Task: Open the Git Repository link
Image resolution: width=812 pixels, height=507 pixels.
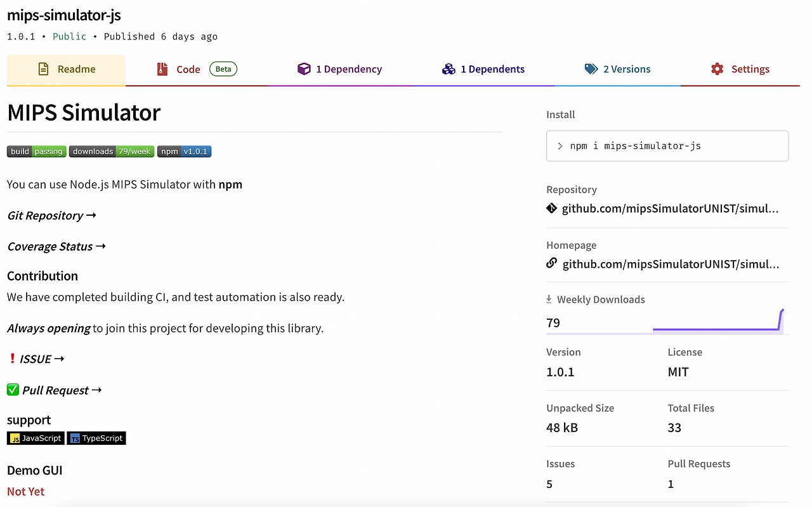Action: (51, 216)
